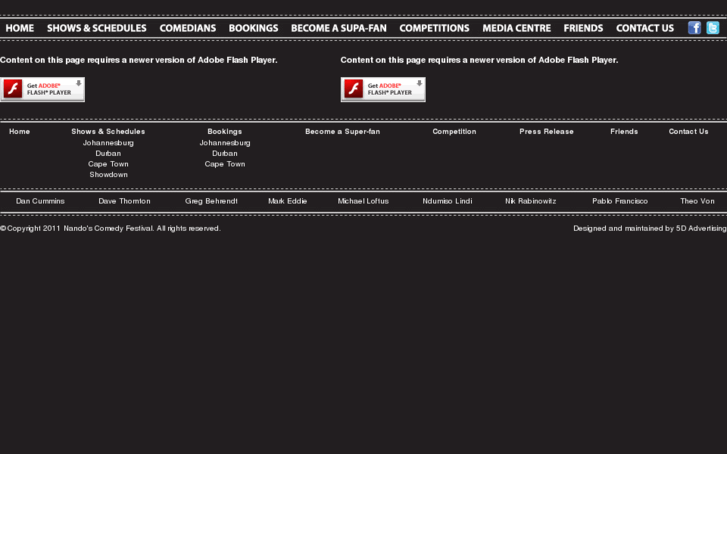Open comedian Mark Eddie link

coord(287,201)
